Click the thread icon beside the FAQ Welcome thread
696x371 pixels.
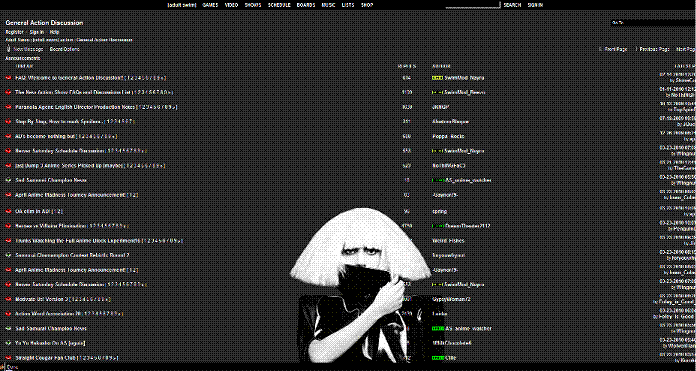(8, 78)
